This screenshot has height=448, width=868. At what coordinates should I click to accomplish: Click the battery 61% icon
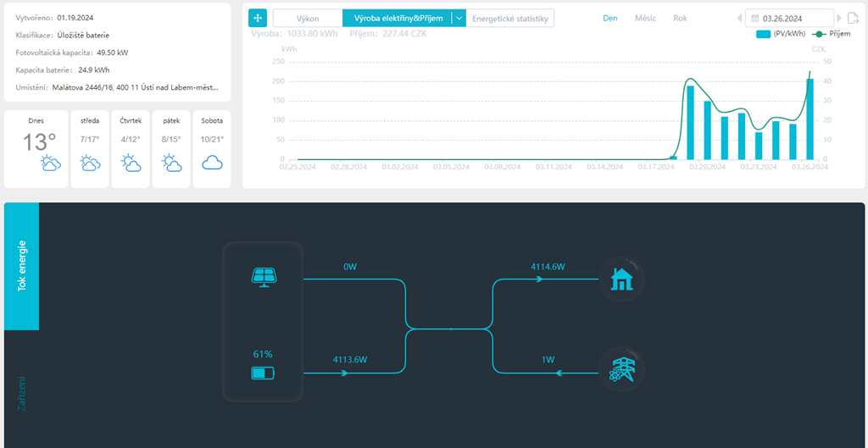(264, 373)
